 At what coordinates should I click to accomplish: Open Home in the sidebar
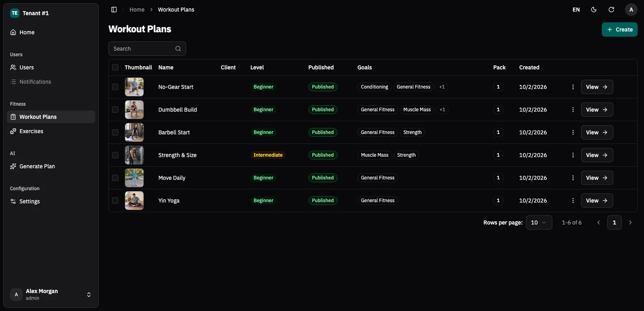51,32
